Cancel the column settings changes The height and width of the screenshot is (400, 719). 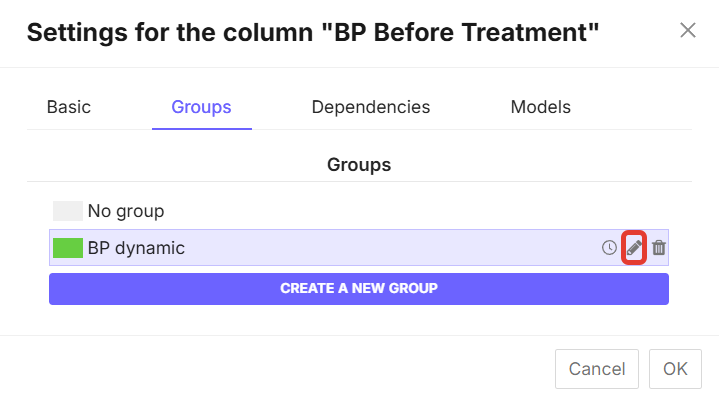pyautogui.click(x=596, y=369)
